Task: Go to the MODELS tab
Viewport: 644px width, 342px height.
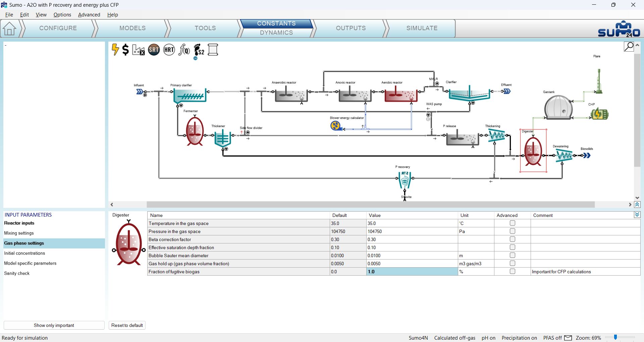Action: coord(132,28)
